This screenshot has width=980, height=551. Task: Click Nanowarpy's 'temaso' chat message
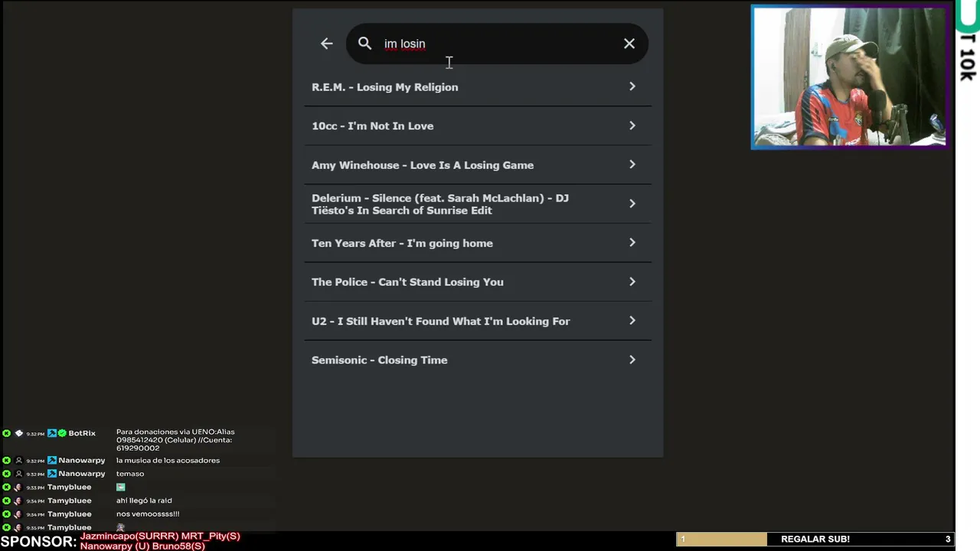130,474
